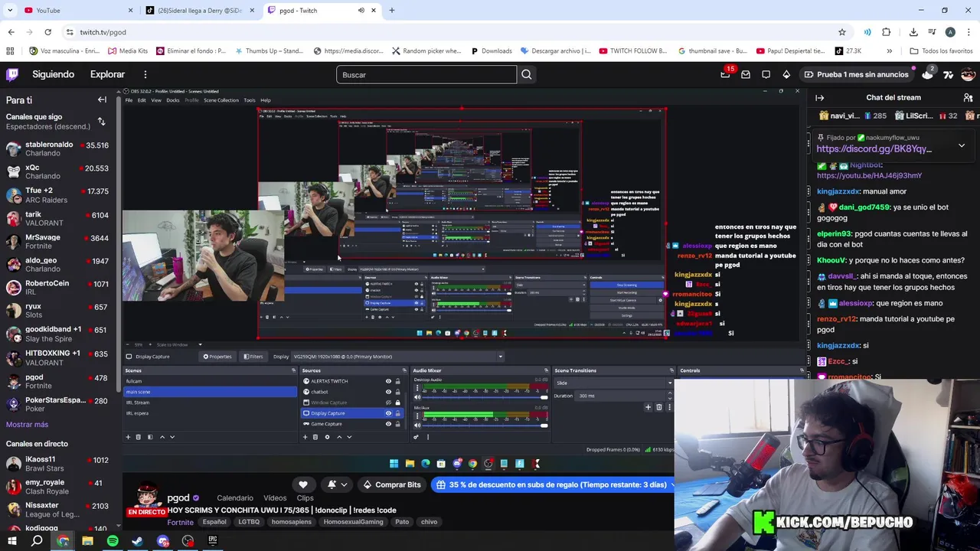
Task: Add a transition with the Scene Transitions plus
Action: [648, 407]
